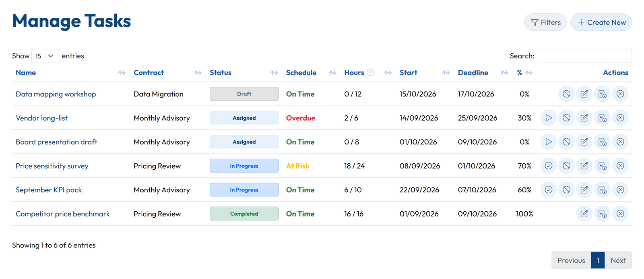Open the time log icon for September KPI pack
This screenshot has width=644, height=279.
pos(603,190)
